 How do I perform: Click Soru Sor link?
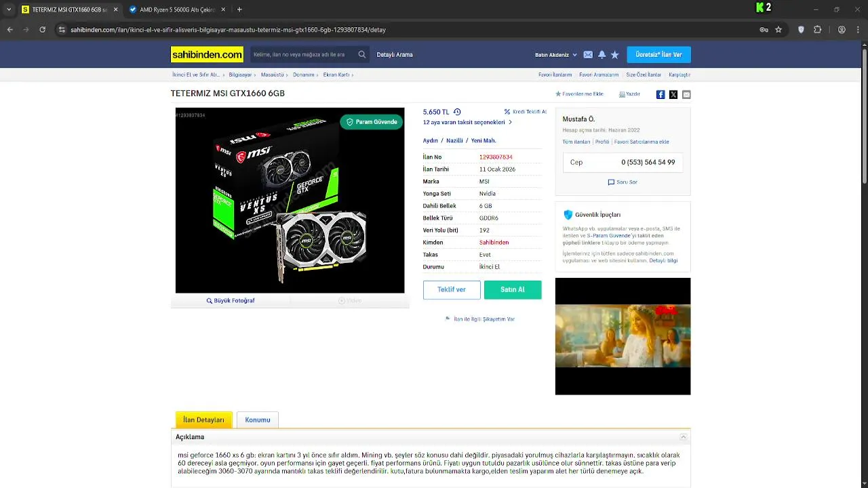point(623,182)
